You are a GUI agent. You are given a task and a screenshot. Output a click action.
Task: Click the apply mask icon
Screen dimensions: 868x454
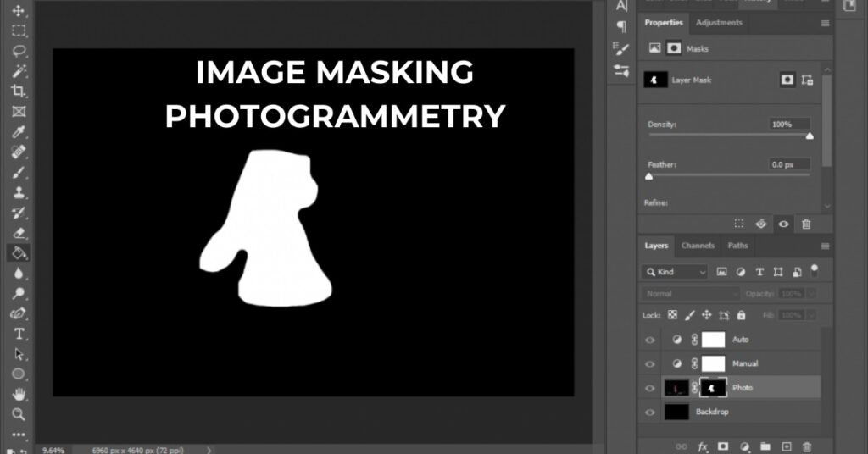(761, 224)
